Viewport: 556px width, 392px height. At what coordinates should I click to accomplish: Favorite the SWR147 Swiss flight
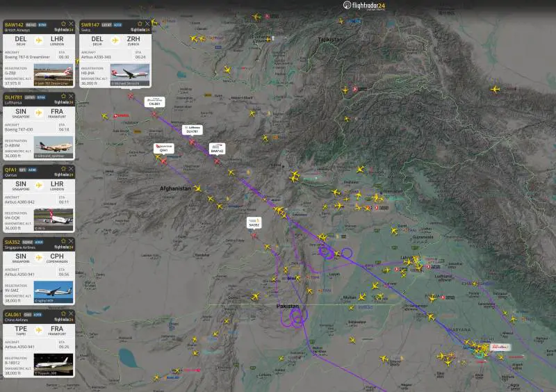(x=140, y=24)
